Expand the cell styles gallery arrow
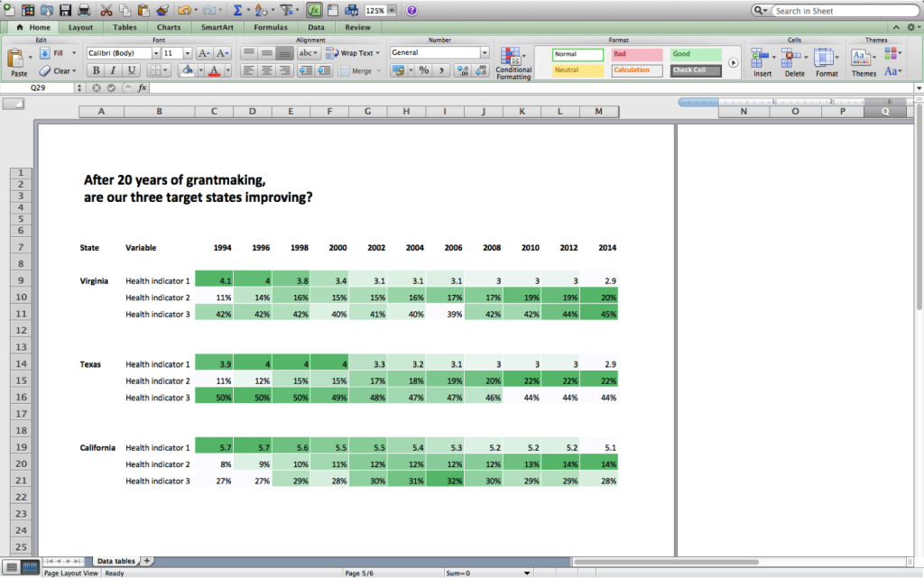The image size is (924, 578). (x=733, y=62)
